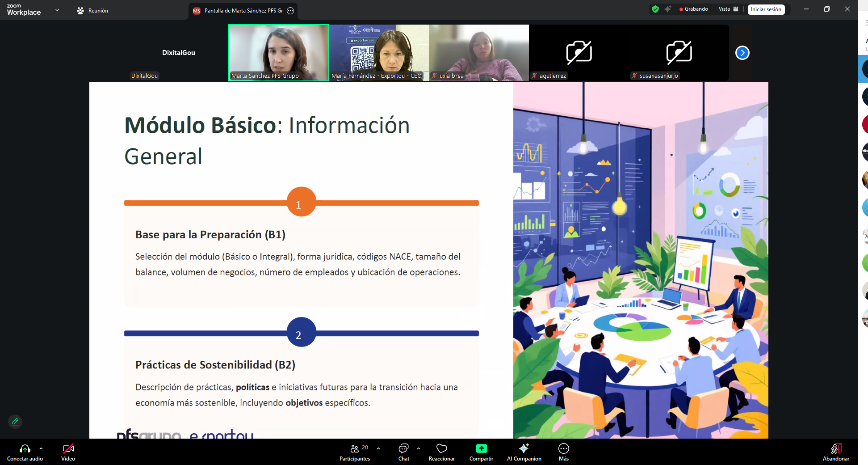Click the Iniciar sesión button

(766, 9)
